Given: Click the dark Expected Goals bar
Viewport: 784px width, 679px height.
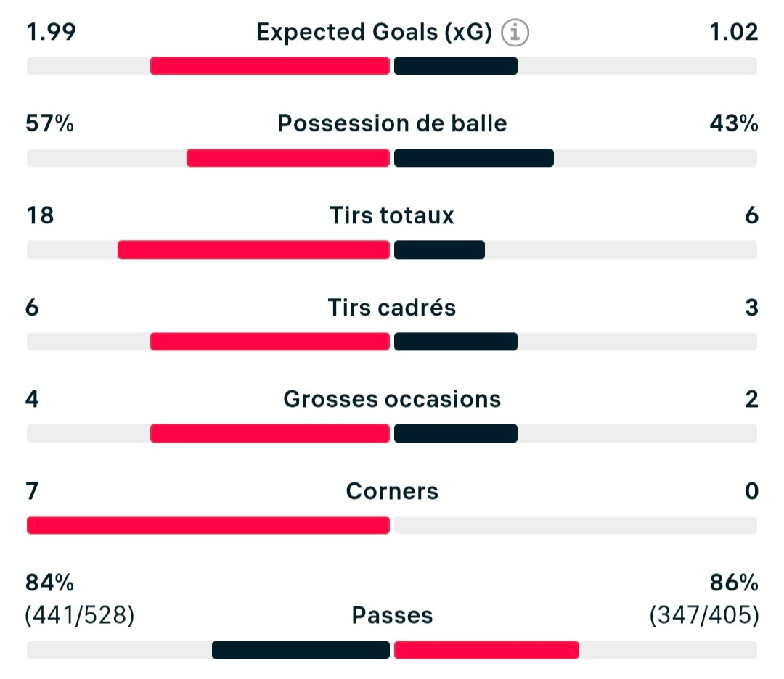Looking at the screenshot, I should [x=455, y=66].
